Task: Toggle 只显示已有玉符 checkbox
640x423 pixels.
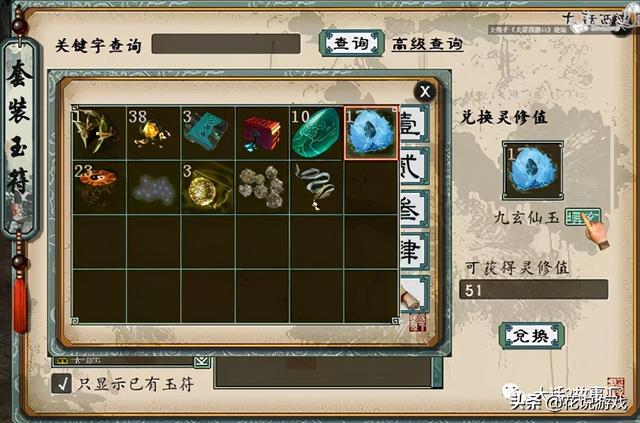Action: pos(62,384)
